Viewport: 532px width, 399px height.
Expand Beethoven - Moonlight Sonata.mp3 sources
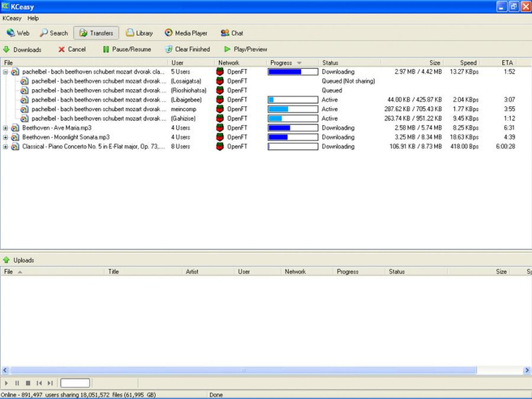click(x=5, y=137)
